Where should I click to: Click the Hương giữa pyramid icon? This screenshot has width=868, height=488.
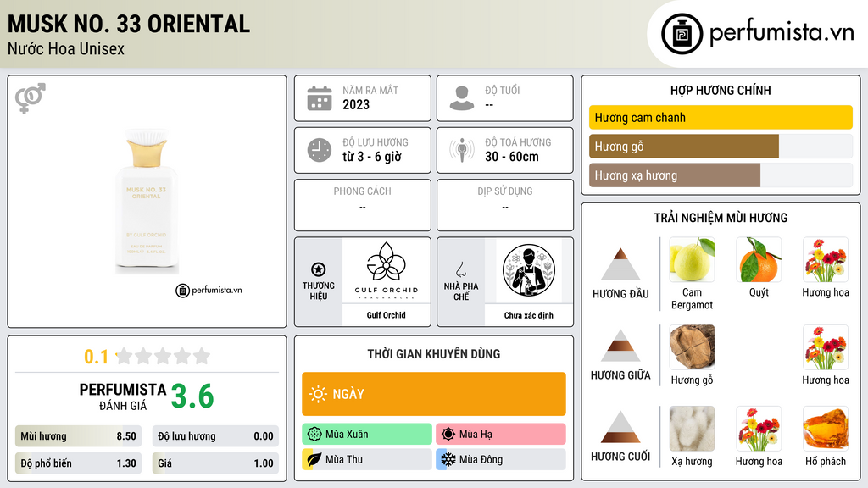pyautogui.click(x=620, y=346)
